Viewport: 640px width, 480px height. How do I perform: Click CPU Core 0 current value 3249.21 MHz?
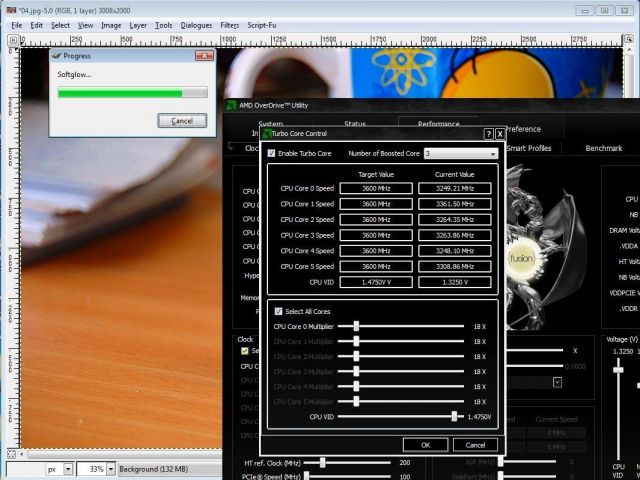pyautogui.click(x=455, y=188)
